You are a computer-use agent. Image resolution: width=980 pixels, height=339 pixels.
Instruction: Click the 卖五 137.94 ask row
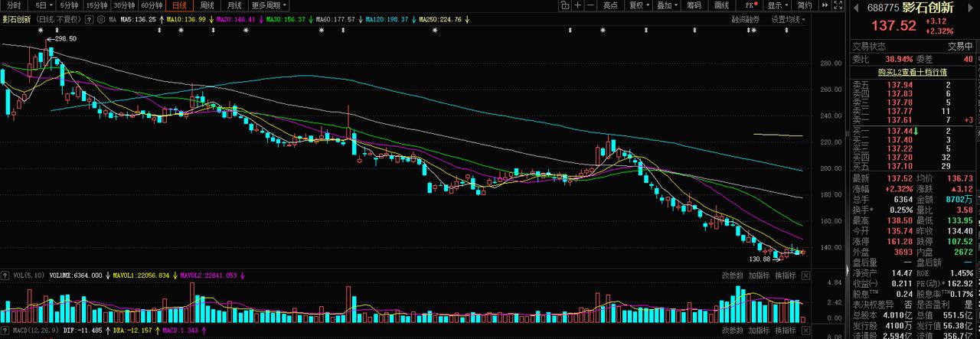coord(914,85)
